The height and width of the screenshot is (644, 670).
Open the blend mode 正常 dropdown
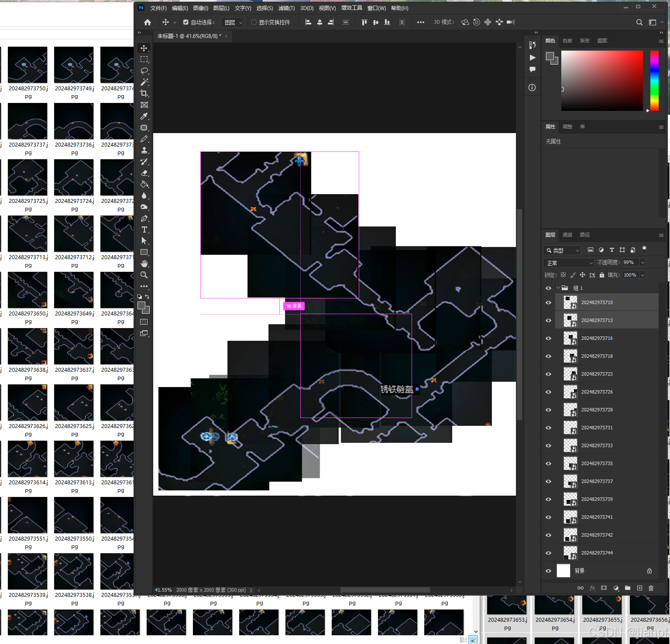(569, 263)
